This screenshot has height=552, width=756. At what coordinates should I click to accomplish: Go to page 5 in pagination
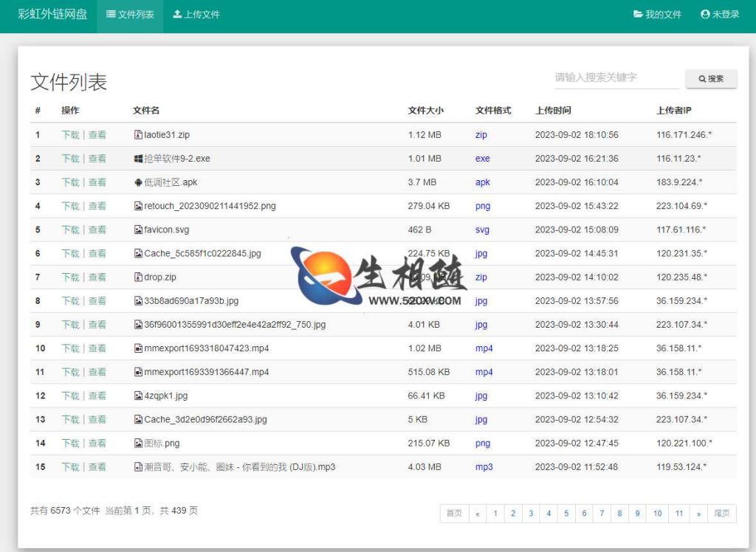point(566,512)
